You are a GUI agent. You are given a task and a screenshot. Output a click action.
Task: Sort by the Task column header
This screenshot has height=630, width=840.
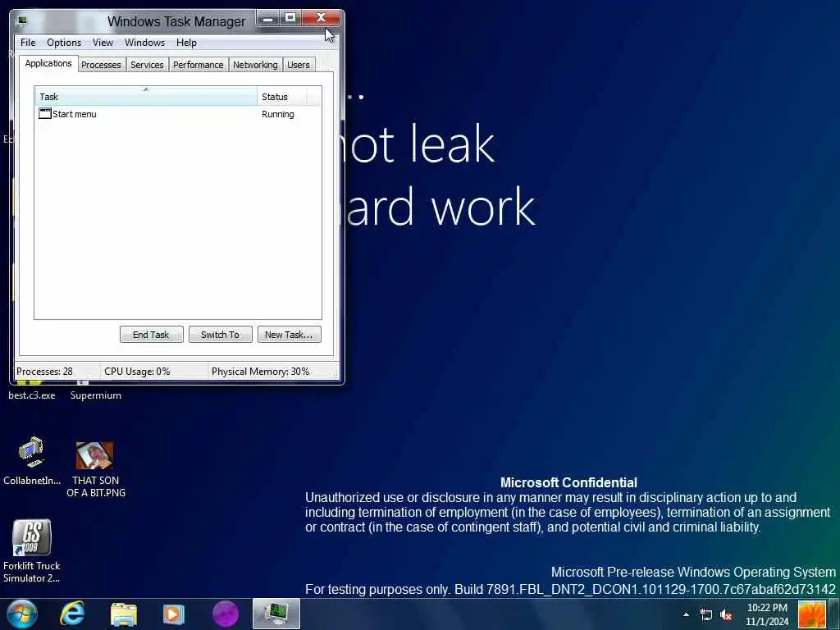(146, 97)
